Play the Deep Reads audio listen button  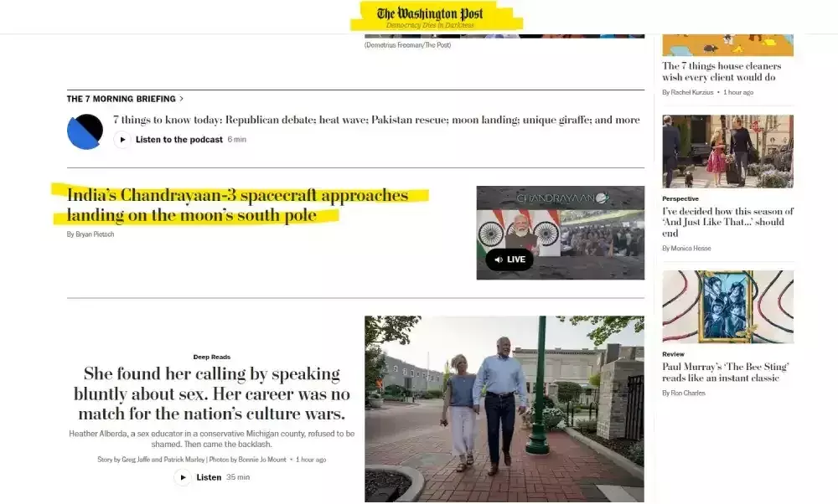pyautogui.click(x=183, y=477)
